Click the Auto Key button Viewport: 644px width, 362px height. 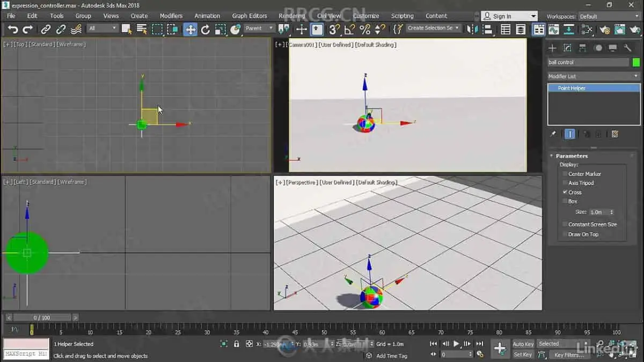(x=523, y=344)
